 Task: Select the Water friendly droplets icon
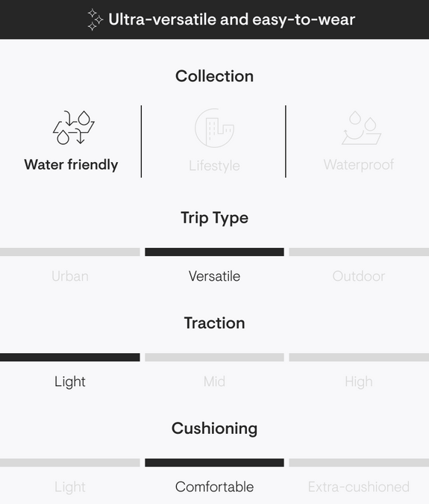[x=74, y=127]
